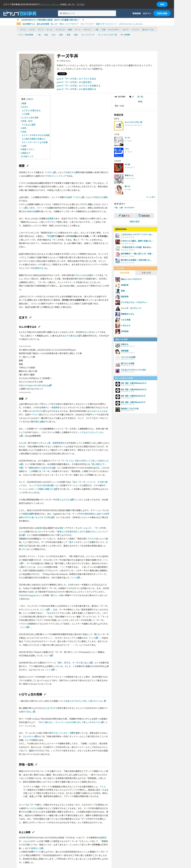Click the pencil edit icon beside 概要 heading

tap(28, 166)
